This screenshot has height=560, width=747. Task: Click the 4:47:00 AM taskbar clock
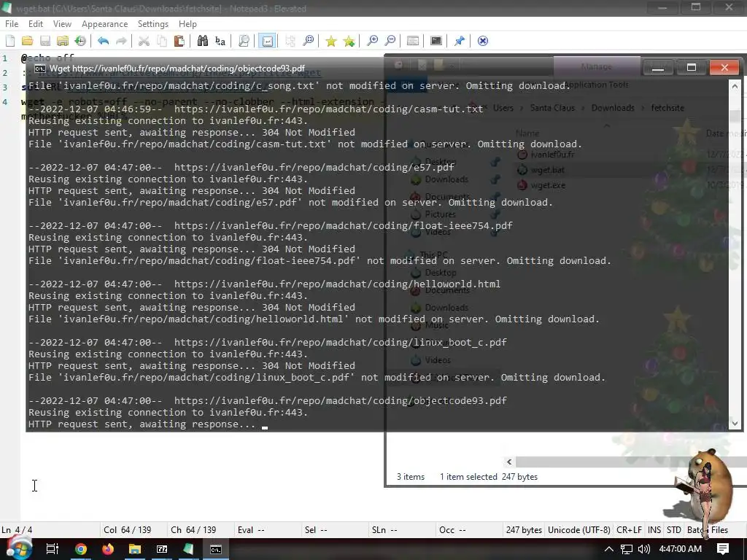[680, 549]
